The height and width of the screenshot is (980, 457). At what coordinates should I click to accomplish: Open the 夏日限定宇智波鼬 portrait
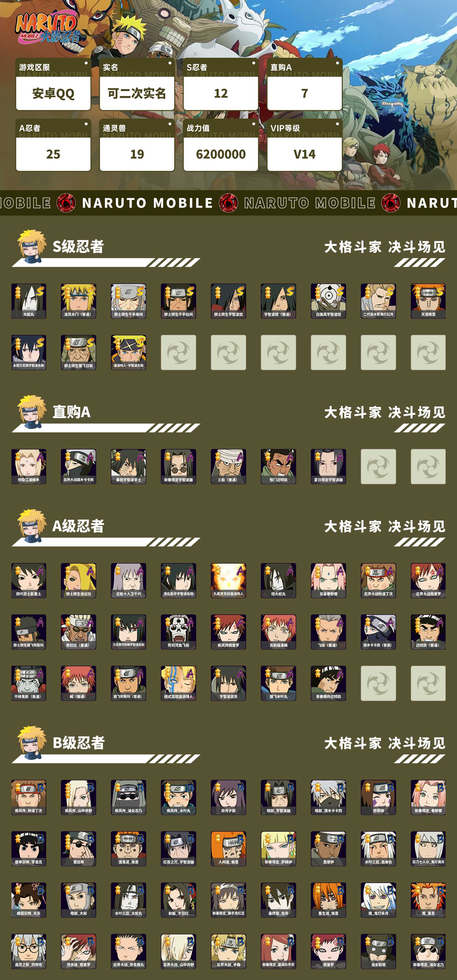click(x=328, y=466)
